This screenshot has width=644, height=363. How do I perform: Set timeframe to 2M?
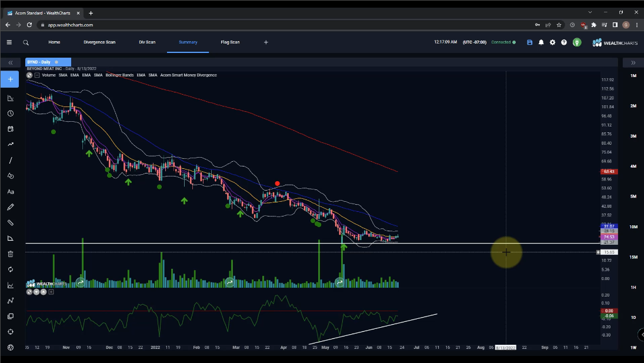[x=633, y=106]
